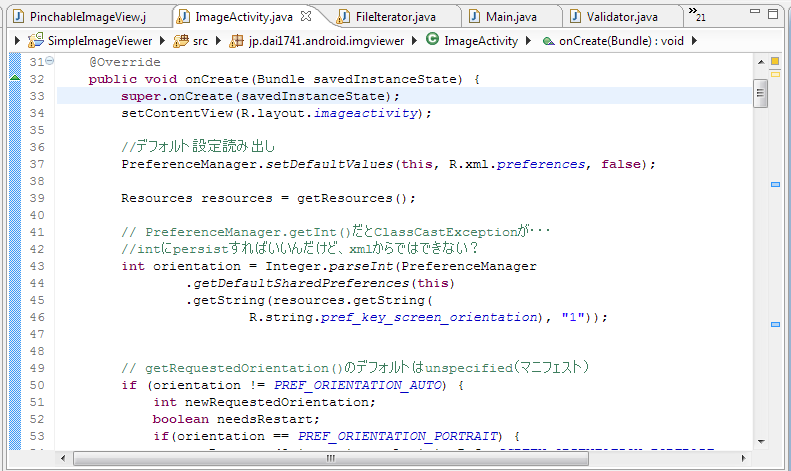This screenshot has width=791, height=471.
Task: Click getResources() on line 39
Action: [x=352, y=198]
